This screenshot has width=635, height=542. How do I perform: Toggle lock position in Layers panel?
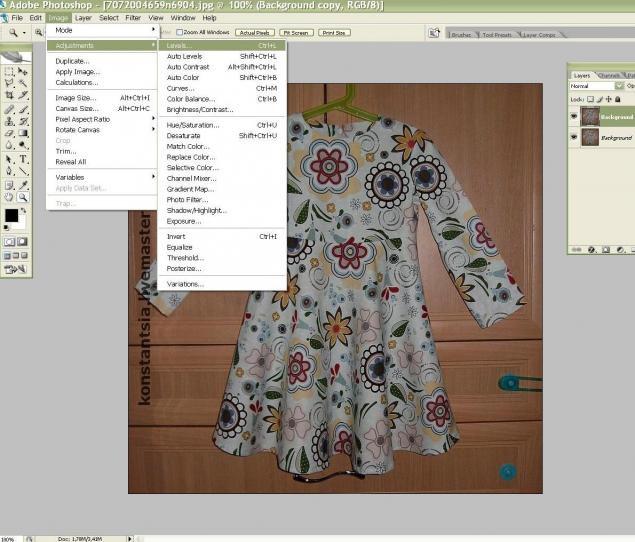[x=609, y=99]
